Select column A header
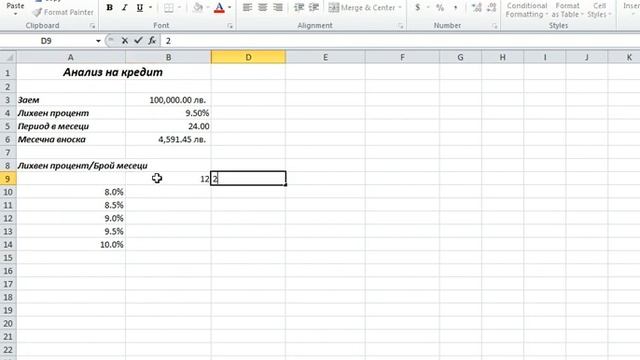Viewport: 640px width, 360px height. 71,58
